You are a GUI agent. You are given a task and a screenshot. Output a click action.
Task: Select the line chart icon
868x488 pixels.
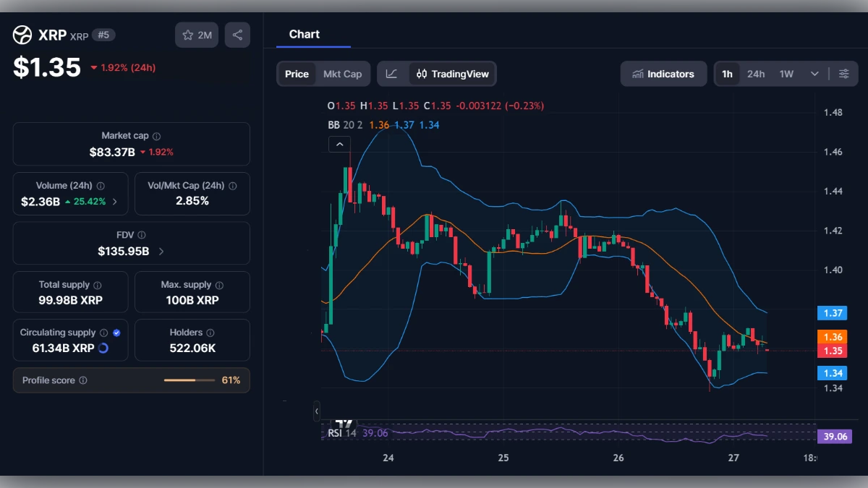[x=391, y=73]
